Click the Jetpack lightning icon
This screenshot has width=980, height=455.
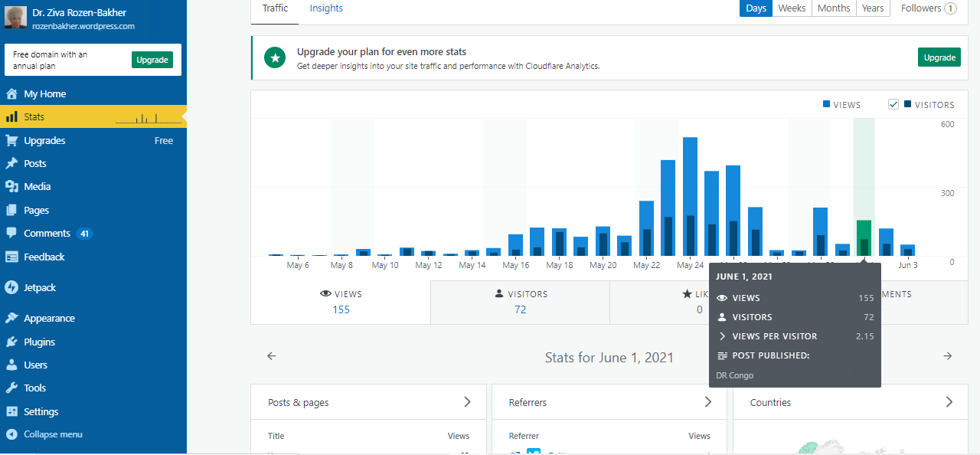pyautogui.click(x=11, y=287)
